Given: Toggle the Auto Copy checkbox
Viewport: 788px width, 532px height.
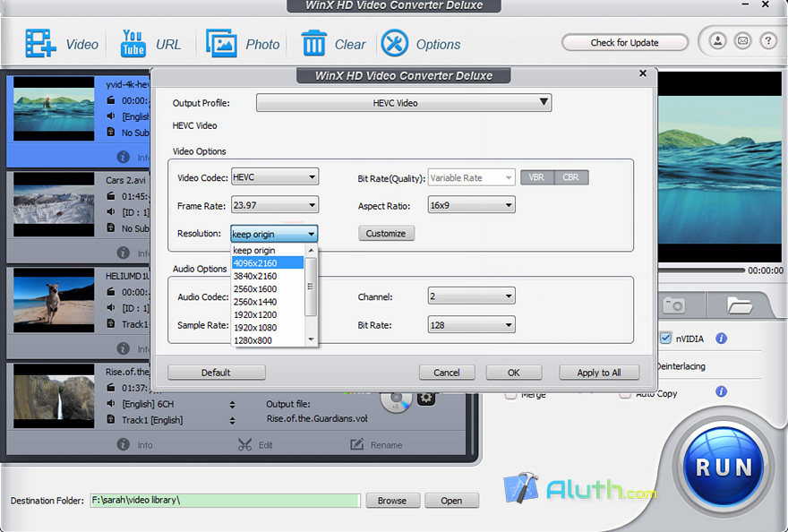Looking at the screenshot, I should coord(625,395).
